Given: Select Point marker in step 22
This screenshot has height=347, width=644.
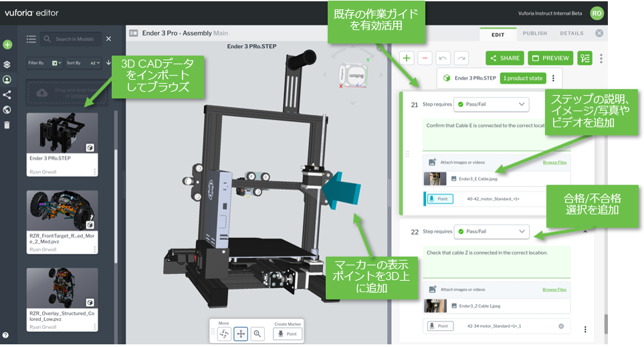Looking at the screenshot, I should (440, 326).
